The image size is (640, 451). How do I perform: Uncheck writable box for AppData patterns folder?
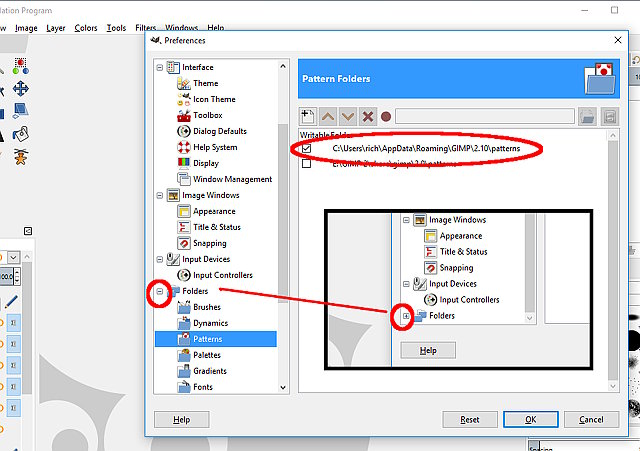[x=307, y=148]
